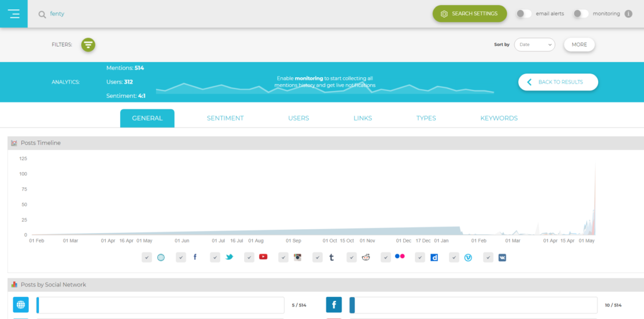This screenshot has width=644, height=319.
Task: Open the hamburger menu
Action: pyautogui.click(x=14, y=14)
